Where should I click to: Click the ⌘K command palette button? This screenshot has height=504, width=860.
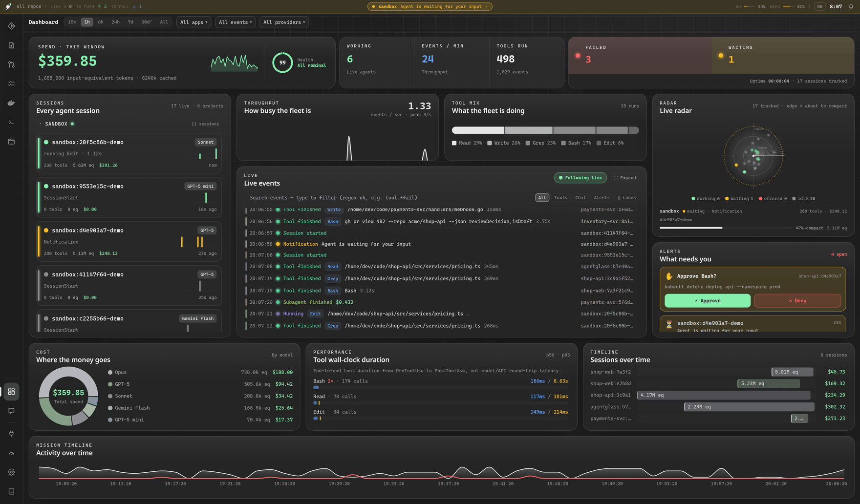(x=819, y=6)
